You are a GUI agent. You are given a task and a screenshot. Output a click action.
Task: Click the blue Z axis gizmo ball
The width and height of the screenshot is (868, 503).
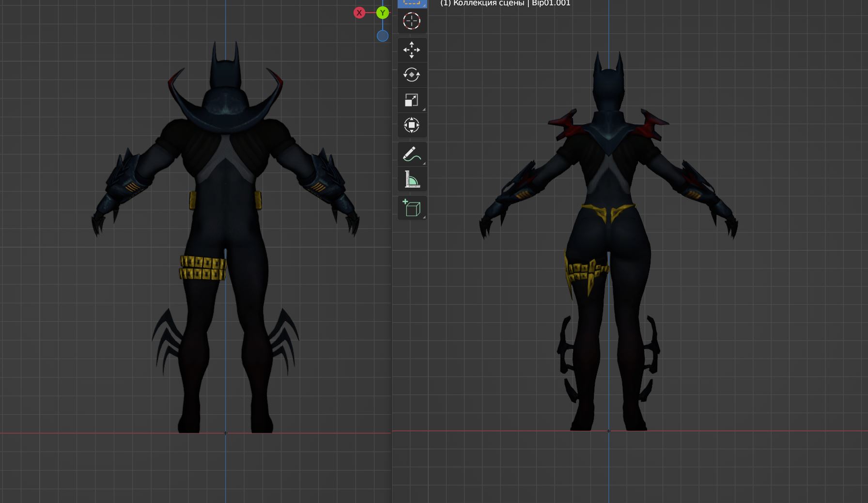pyautogui.click(x=383, y=36)
